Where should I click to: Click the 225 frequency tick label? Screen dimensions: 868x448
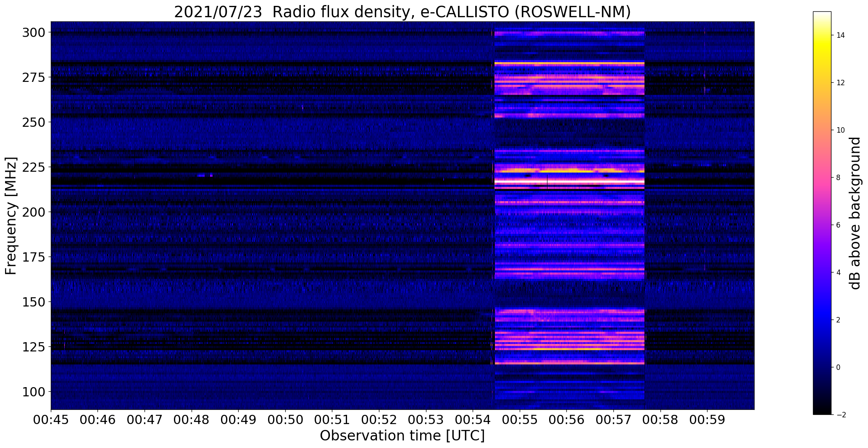34,167
